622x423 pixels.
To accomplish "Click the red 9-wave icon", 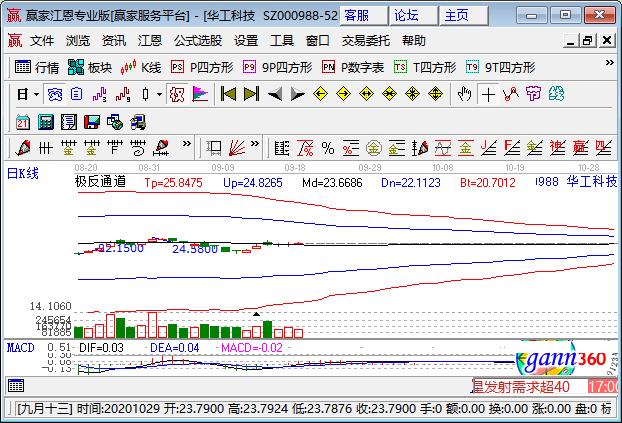I will point(123,94).
